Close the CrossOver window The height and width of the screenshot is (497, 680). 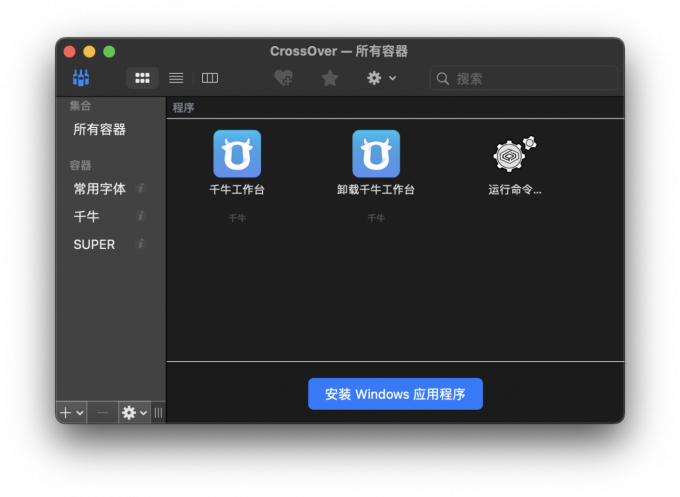pos(69,52)
